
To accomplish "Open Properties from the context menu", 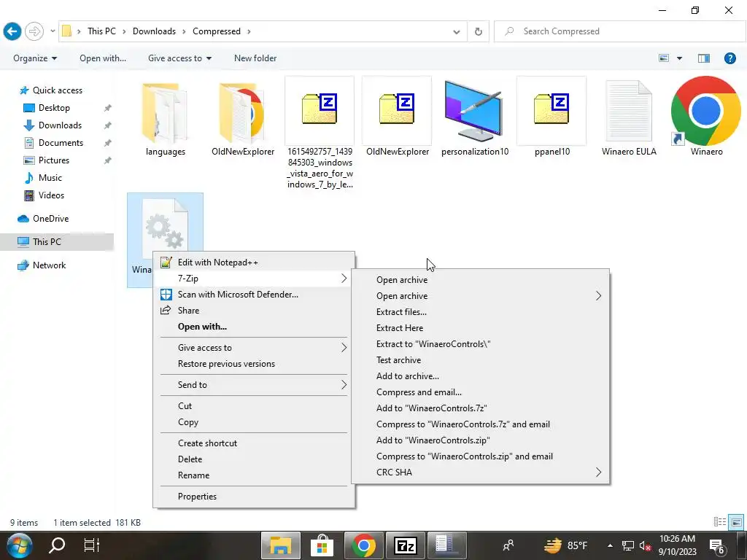I will 254,496.
